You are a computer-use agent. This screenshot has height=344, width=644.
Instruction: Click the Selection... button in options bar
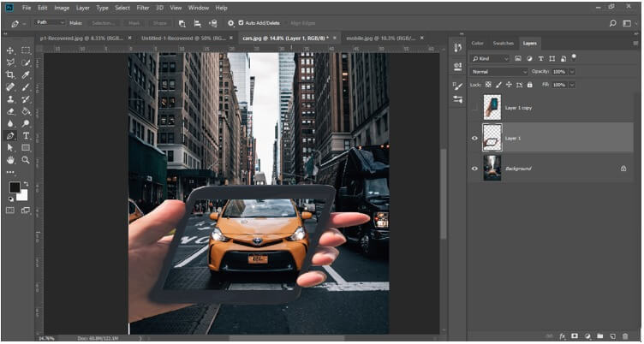tap(104, 22)
